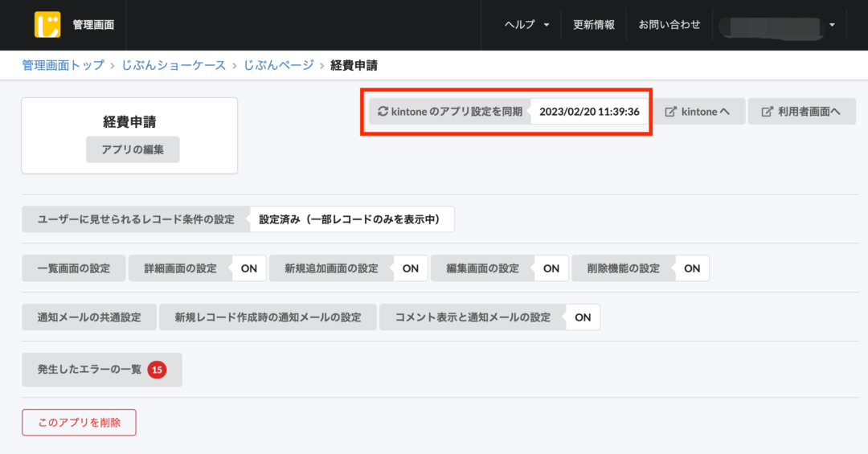Toggle ON indicator for 詳細画面の設定
868x454 pixels.
click(x=249, y=268)
